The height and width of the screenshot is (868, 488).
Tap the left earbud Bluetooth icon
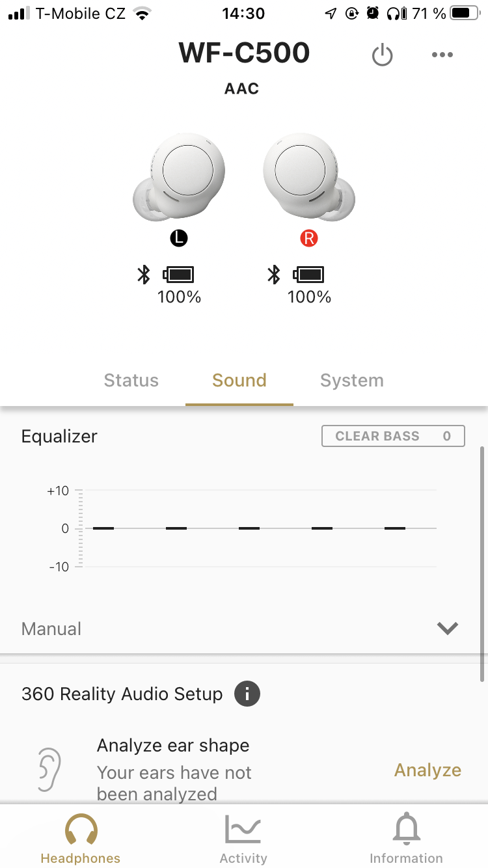tap(144, 275)
